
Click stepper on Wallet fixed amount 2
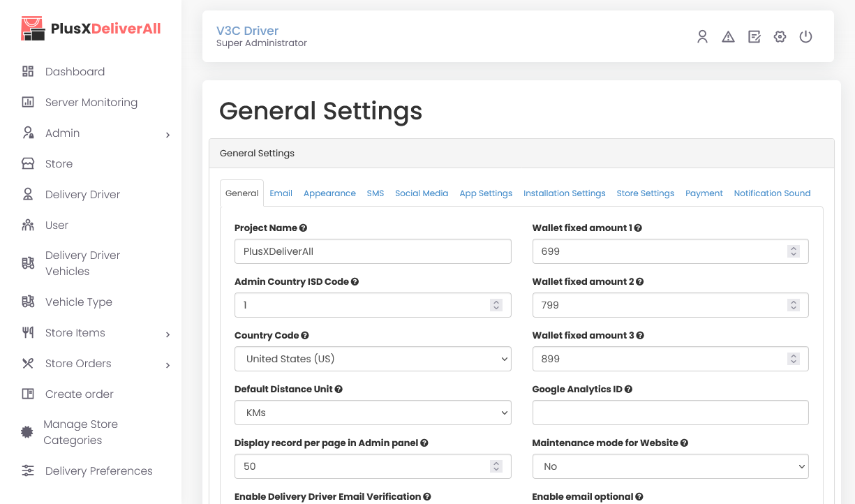click(794, 305)
